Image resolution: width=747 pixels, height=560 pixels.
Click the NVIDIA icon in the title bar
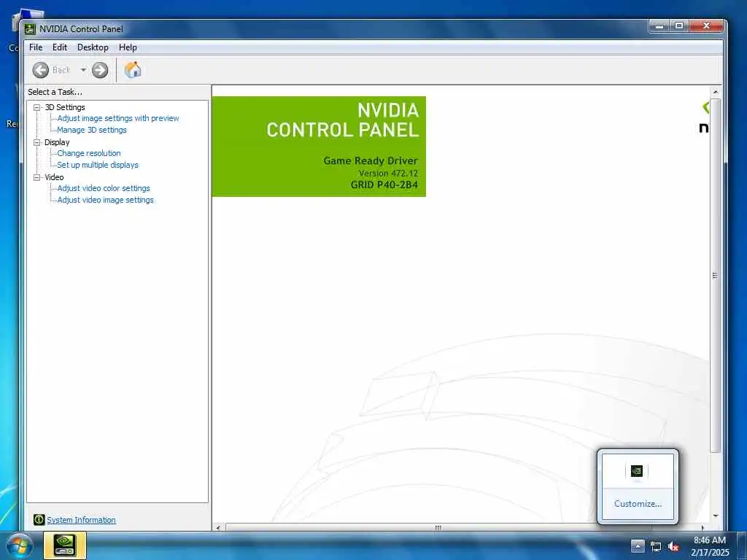(x=30, y=29)
